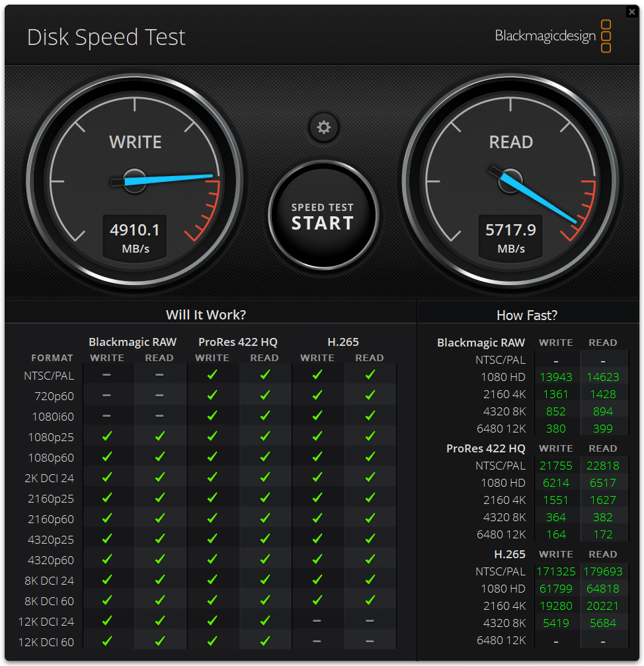Viewport: 644px width, 666px height.
Task: Select the How Fast? header
Action: (527, 315)
